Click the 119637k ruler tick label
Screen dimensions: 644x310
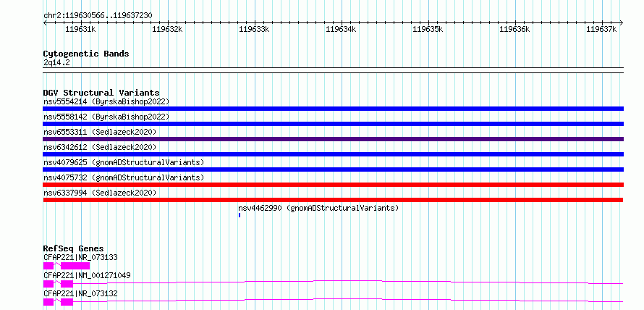pos(601,29)
